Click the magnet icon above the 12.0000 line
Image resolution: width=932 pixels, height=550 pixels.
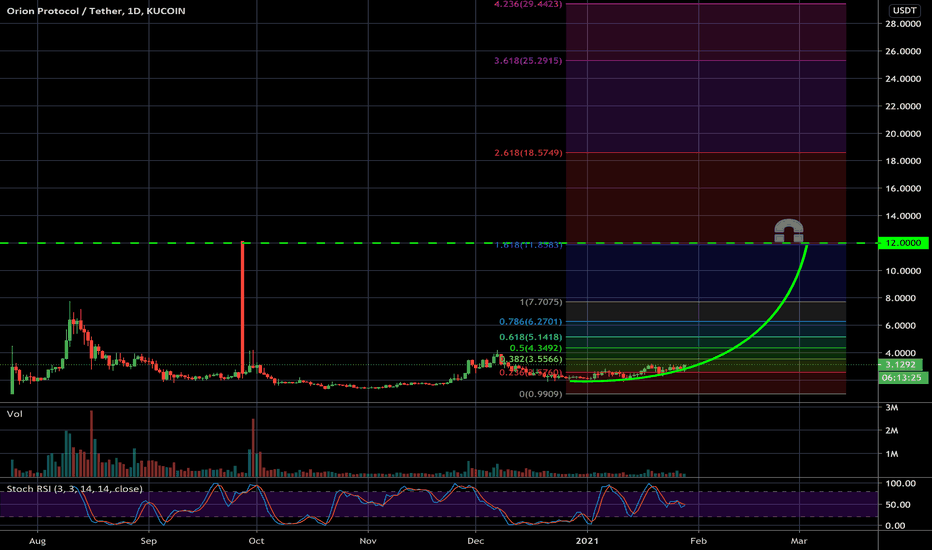pos(789,231)
